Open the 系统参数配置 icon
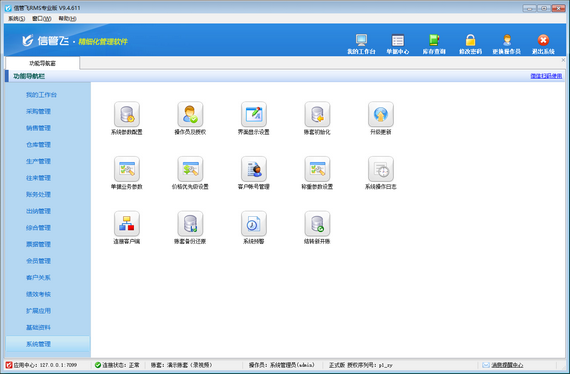Viewport: 570px width, 374px height. [x=127, y=114]
